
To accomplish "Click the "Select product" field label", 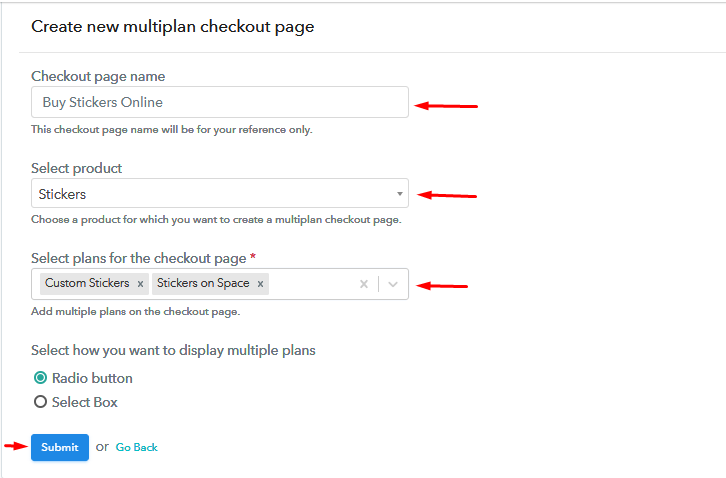I will click(x=76, y=168).
